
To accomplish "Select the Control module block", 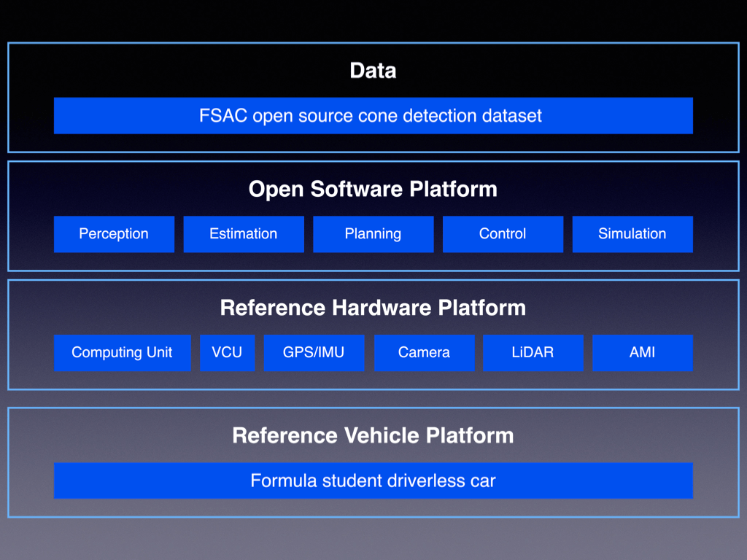I will pos(503,234).
